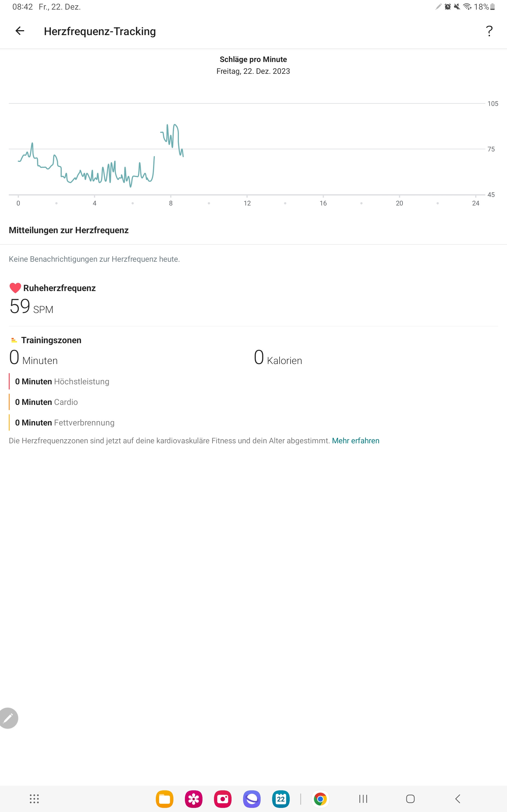Tap the Trainingszonen bars icon
The width and height of the screenshot is (507, 812).
pyautogui.click(x=14, y=340)
